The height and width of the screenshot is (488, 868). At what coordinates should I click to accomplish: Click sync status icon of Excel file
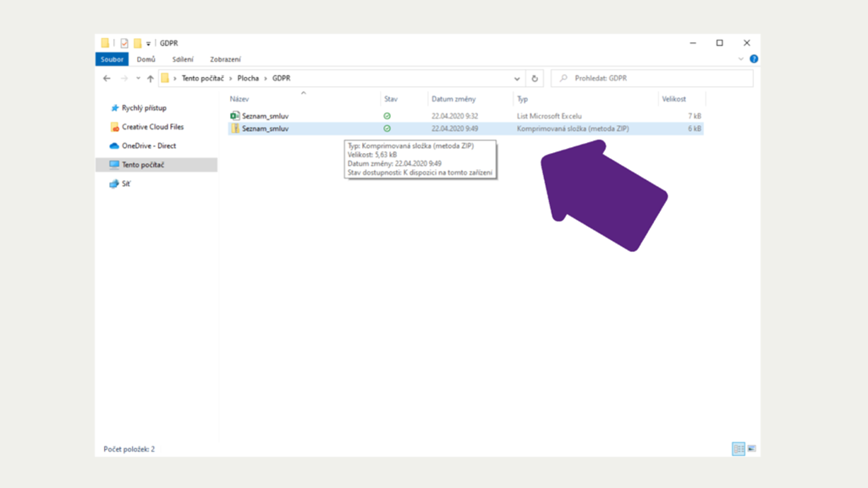(387, 116)
